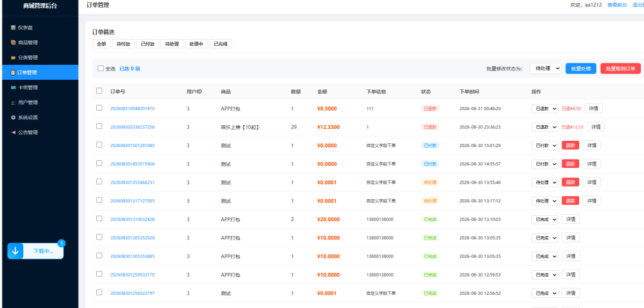Click the 下单时间 column header
The height and width of the screenshot is (308, 644).
[x=469, y=91]
